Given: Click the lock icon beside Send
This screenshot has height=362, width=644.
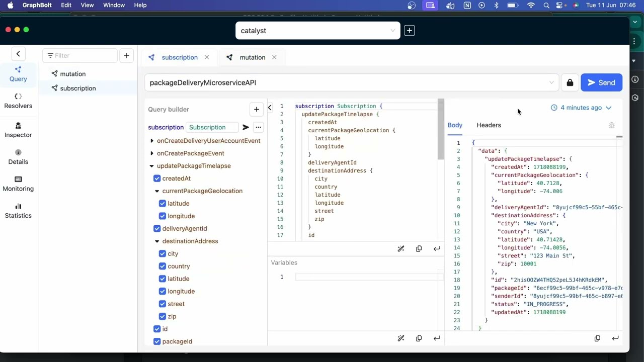Looking at the screenshot, I should coord(570,83).
